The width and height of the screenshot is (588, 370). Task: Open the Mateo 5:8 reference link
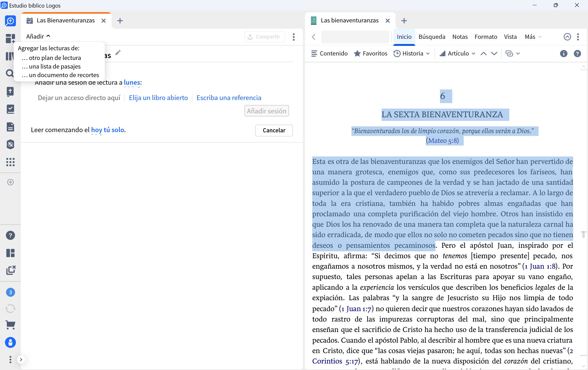click(443, 141)
